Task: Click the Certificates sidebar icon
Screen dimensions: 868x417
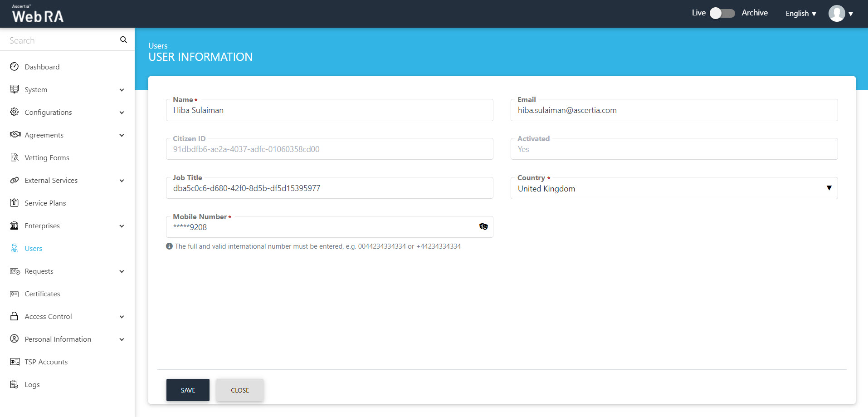Action: pyautogui.click(x=15, y=294)
